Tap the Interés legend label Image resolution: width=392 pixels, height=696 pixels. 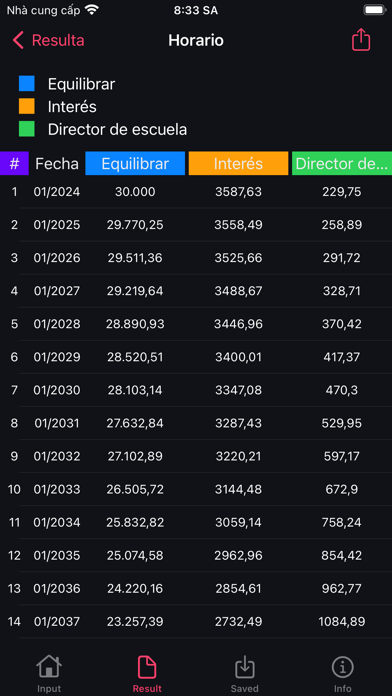pos(72,107)
